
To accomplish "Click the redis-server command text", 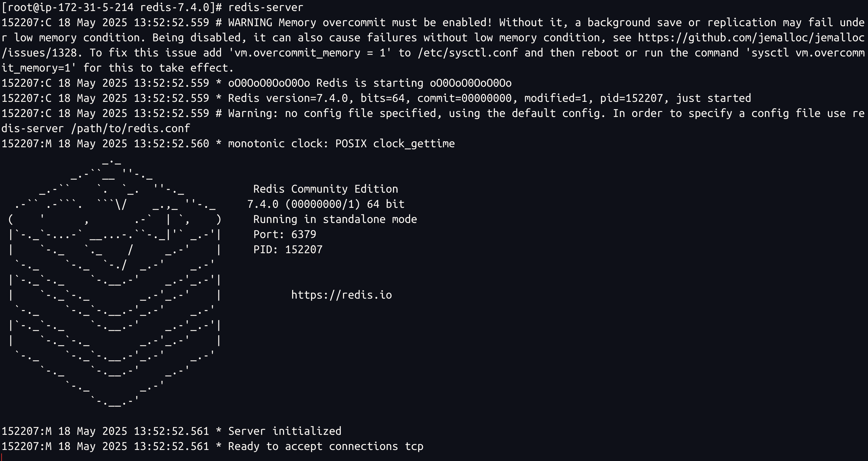I will [x=265, y=7].
